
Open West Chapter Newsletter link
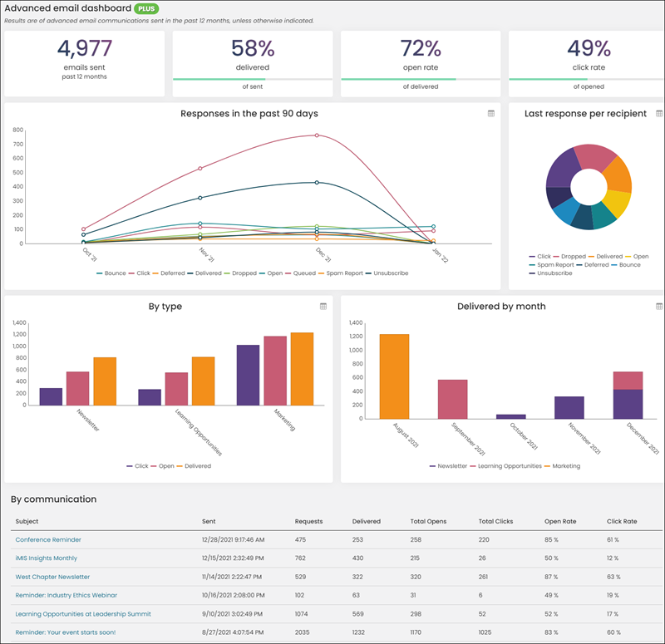point(52,577)
